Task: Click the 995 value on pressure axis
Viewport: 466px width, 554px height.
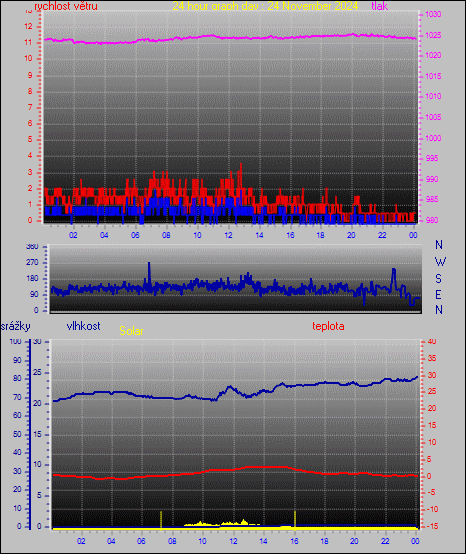Action: (432, 158)
